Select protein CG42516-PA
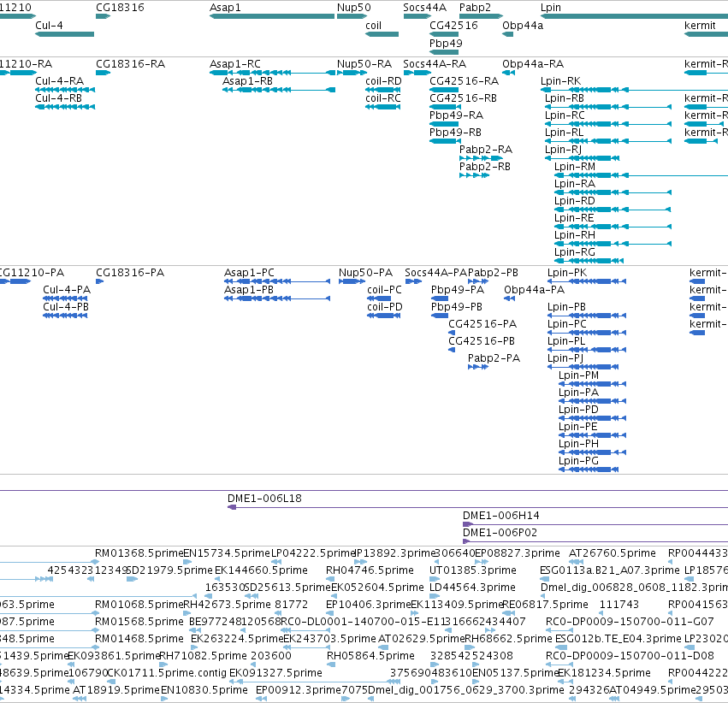 (452, 332)
